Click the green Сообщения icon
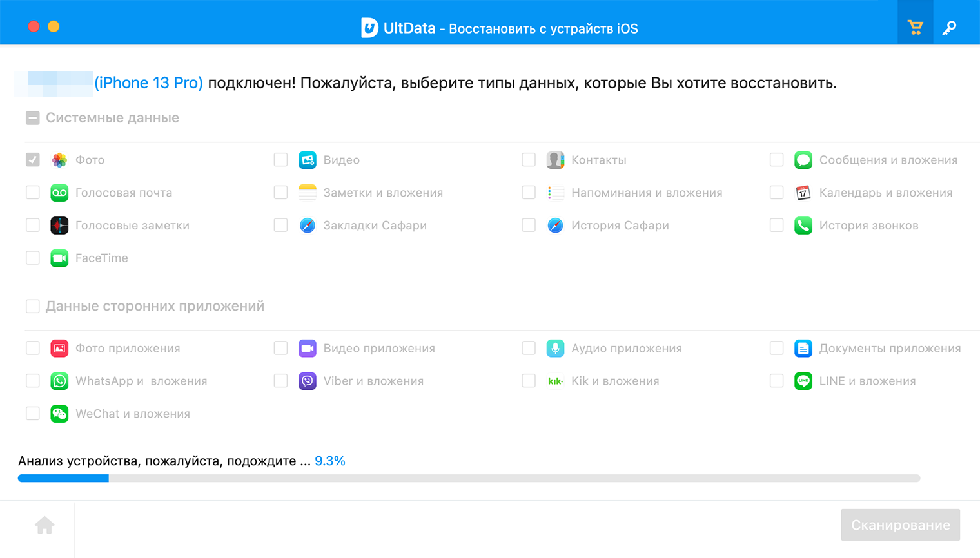 803,160
